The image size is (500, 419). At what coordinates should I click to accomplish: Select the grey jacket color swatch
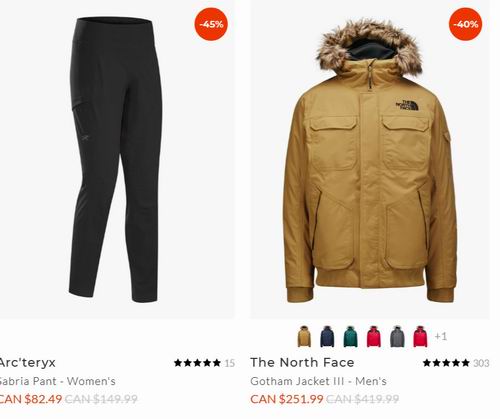(x=397, y=336)
